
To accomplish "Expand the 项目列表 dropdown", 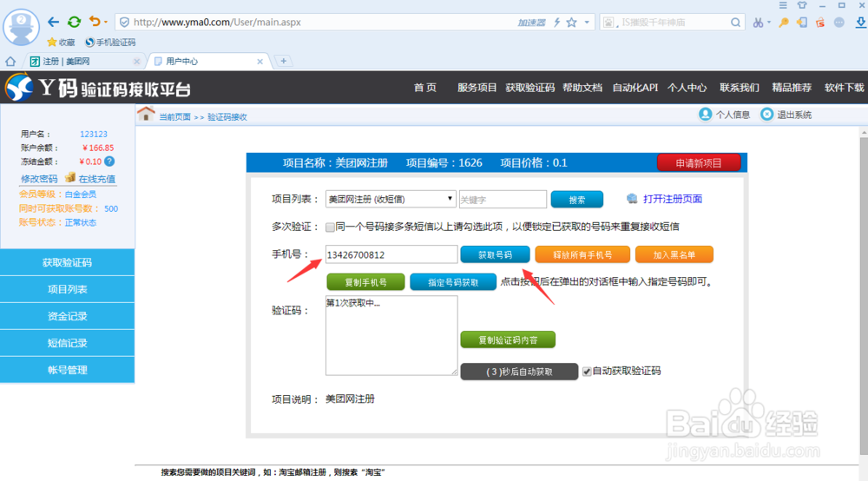I will 391,199.
